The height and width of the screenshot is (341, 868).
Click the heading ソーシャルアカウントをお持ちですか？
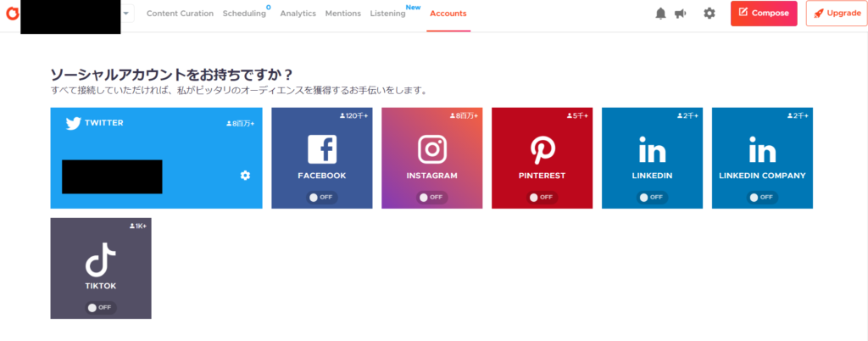tap(171, 74)
